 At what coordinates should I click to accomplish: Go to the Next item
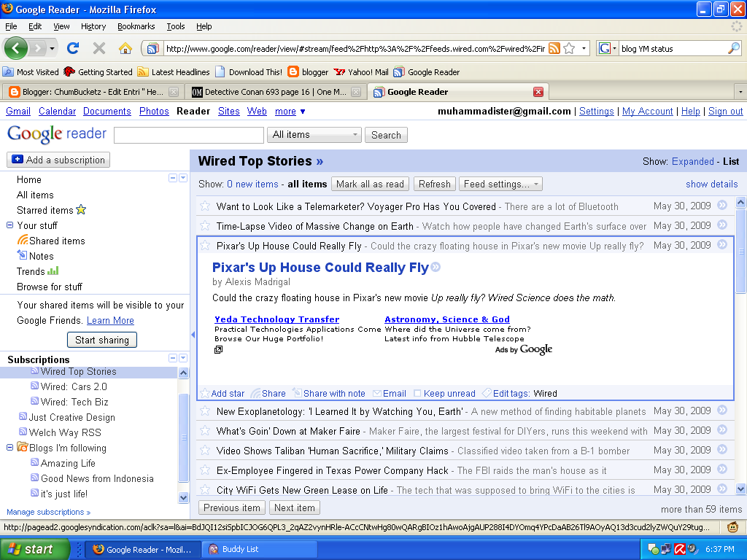(x=295, y=507)
